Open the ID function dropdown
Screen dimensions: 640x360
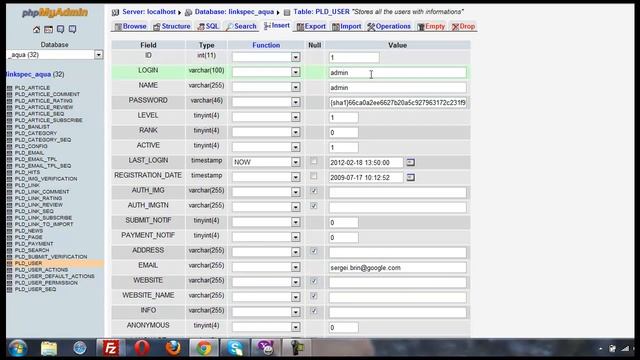tap(266, 57)
